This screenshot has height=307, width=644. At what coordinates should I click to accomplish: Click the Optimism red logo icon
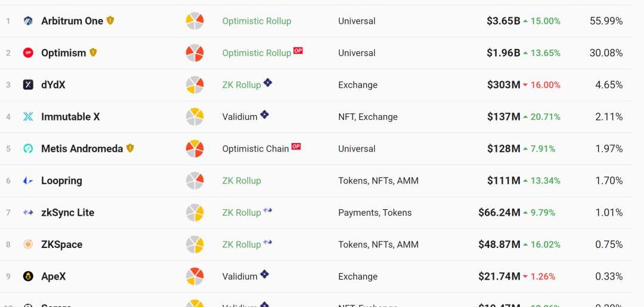(x=28, y=53)
